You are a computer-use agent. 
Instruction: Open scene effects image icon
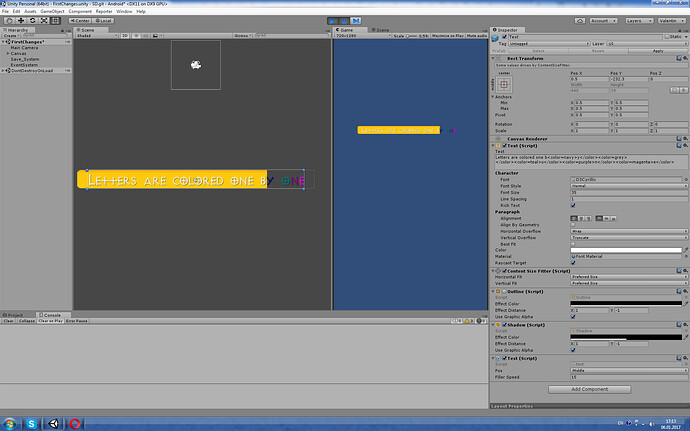(155, 36)
